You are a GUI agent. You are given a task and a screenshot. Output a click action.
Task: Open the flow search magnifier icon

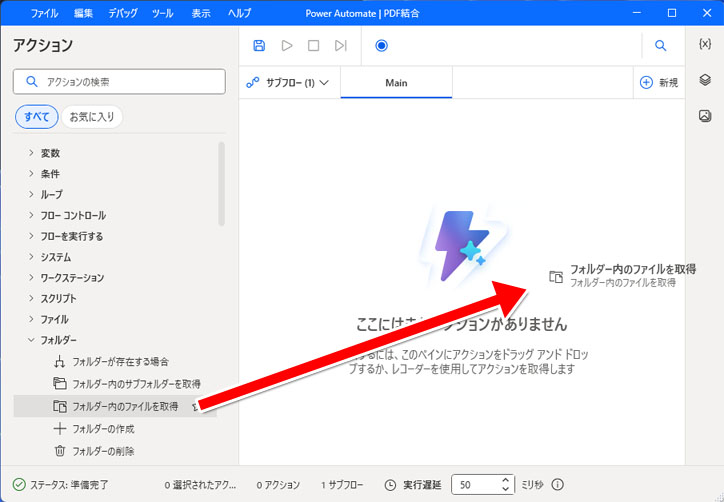coord(660,46)
